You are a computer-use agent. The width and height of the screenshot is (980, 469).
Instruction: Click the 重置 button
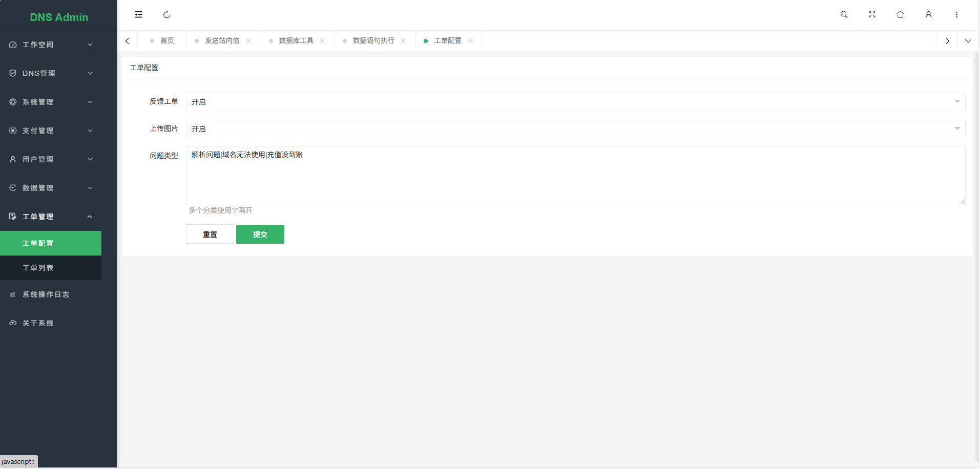pos(210,234)
